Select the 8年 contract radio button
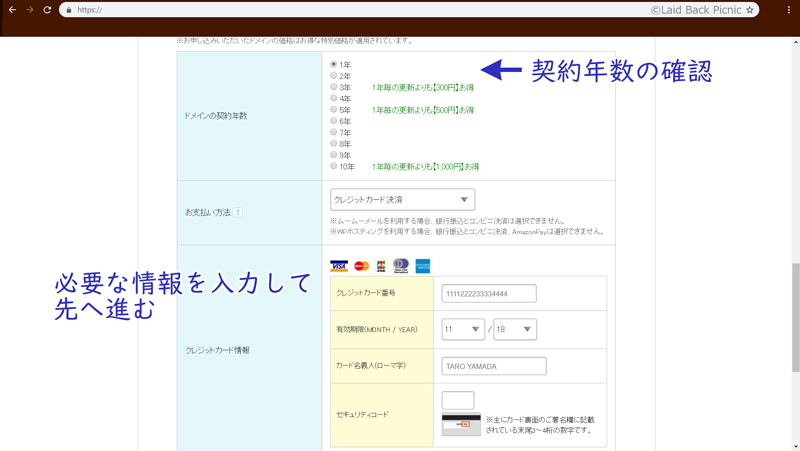The height and width of the screenshot is (451, 800). pyautogui.click(x=333, y=143)
